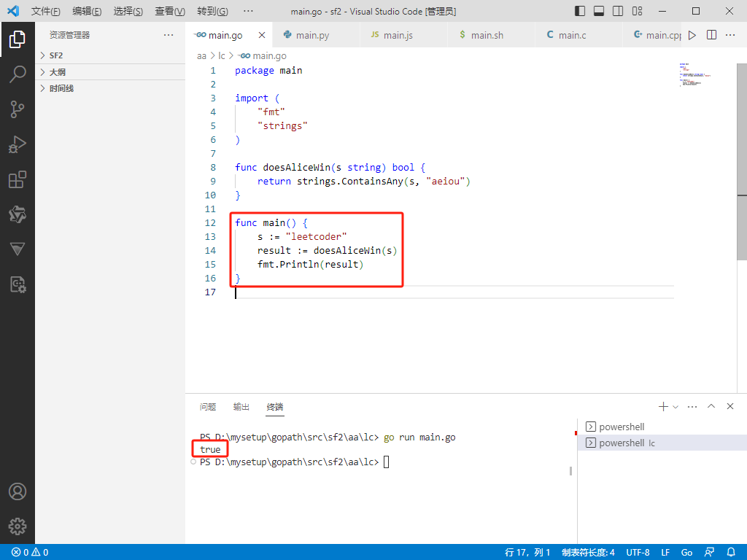Image resolution: width=747 pixels, height=560 pixels.
Task: Change 制表符长度: 4 indentation setting
Action: point(588,552)
